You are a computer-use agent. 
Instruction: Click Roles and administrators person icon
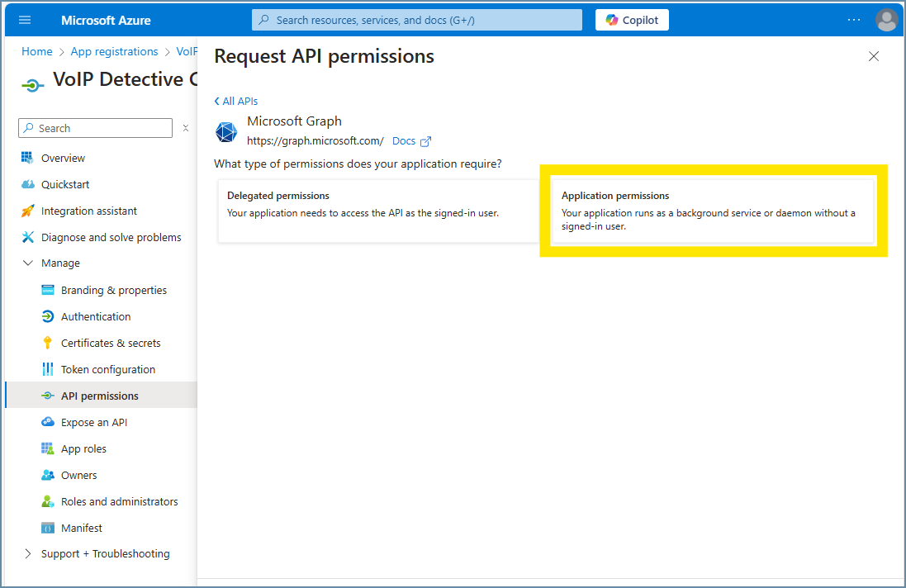point(48,501)
